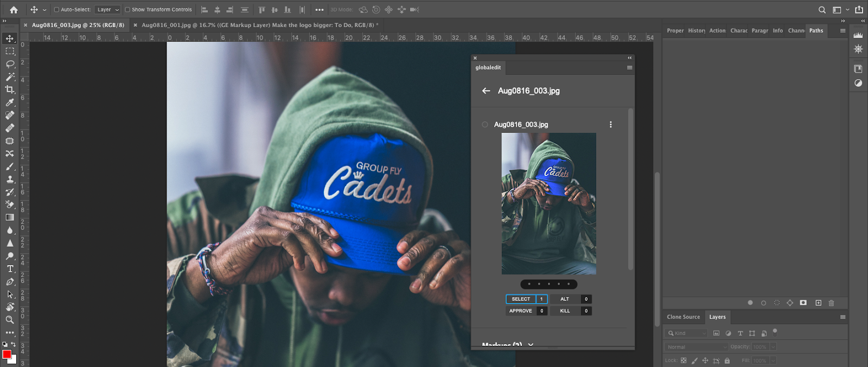Open the Auto-Select Layer dropdown
The image size is (868, 367).
click(x=107, y=10)
